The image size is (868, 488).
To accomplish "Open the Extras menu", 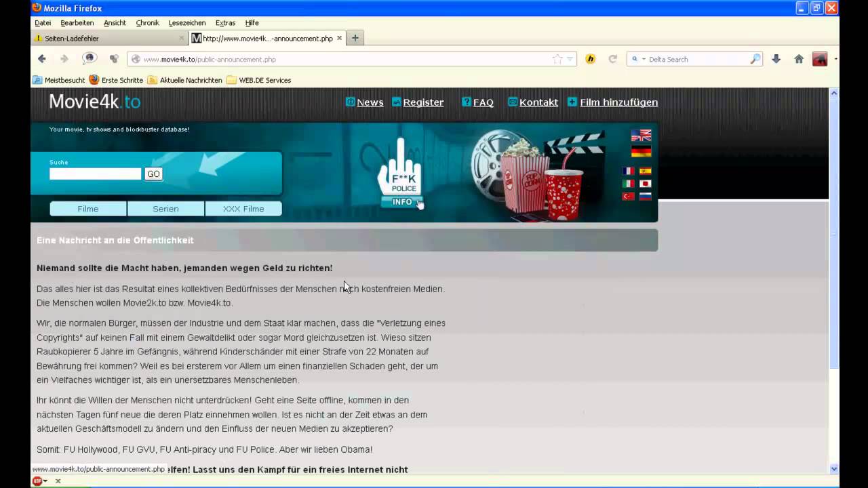I will [x=225, y=22].
